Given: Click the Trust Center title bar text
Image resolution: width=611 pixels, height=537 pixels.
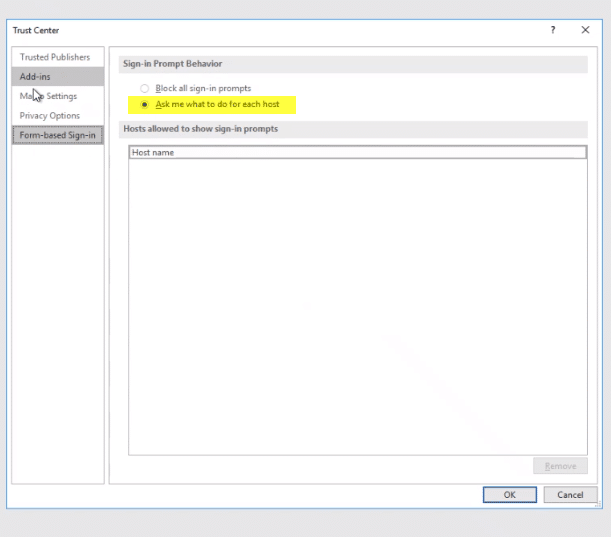Looking at the screenshot, I should coord(36,30).
